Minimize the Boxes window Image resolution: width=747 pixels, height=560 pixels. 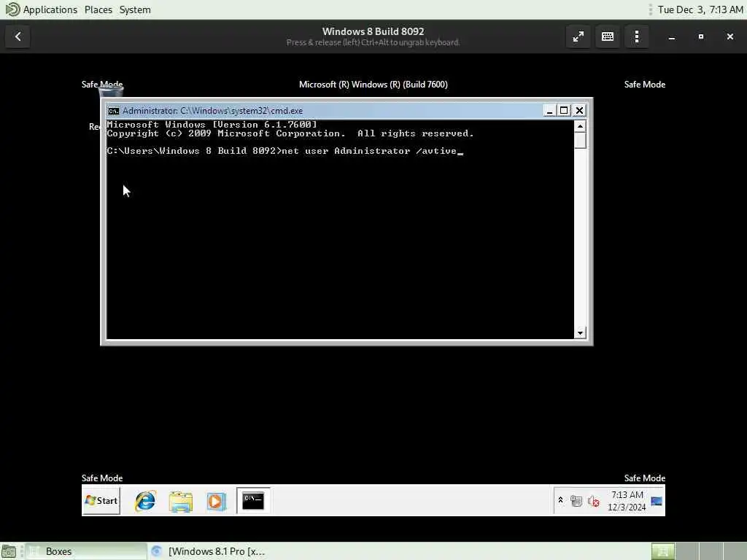point(672,36)
